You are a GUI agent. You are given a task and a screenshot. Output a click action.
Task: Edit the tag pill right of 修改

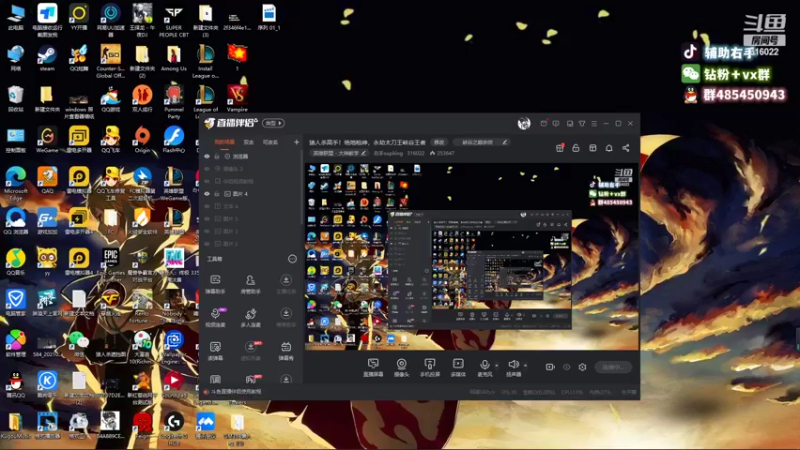(x=482, y=142)
